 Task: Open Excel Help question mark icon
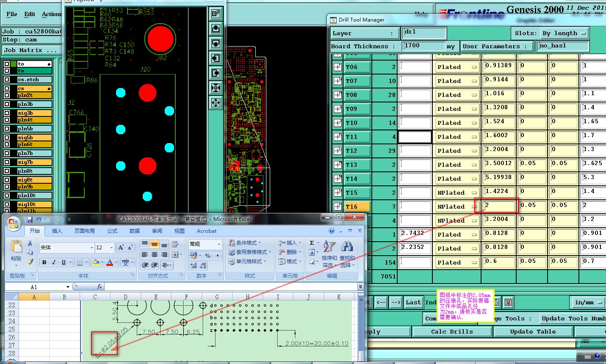(332, 231)
